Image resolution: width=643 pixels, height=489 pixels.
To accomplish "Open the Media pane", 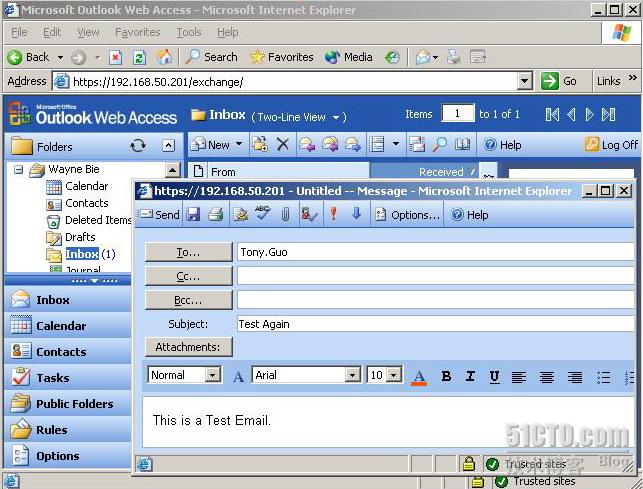I will click(349, 57).
